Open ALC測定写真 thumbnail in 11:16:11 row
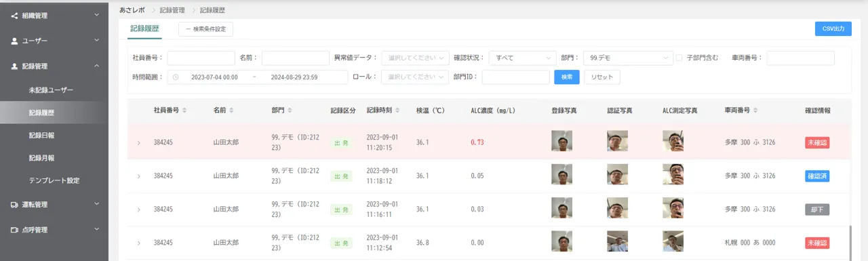This screenshot has height=261, width=868. pyautogui.click(x=673, y=208)
